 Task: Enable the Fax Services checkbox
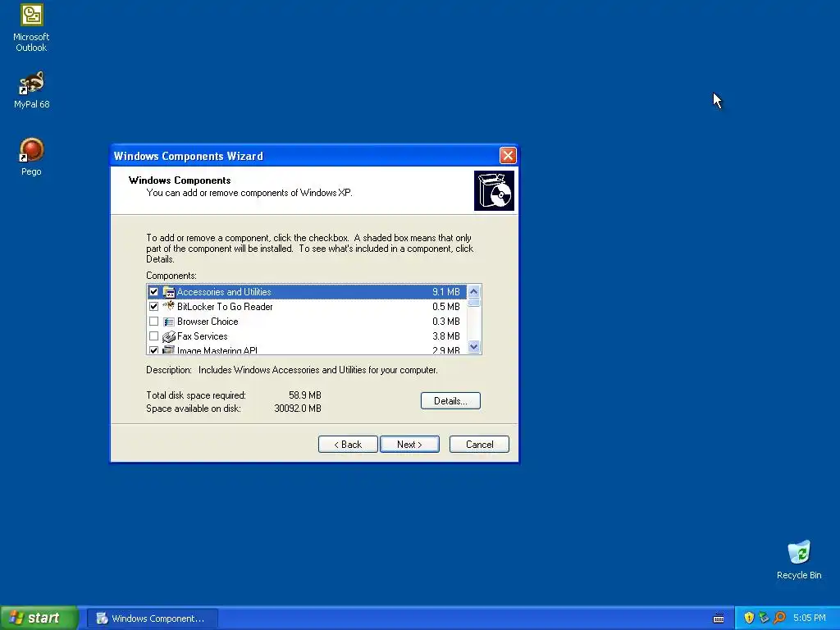[153, 336]
